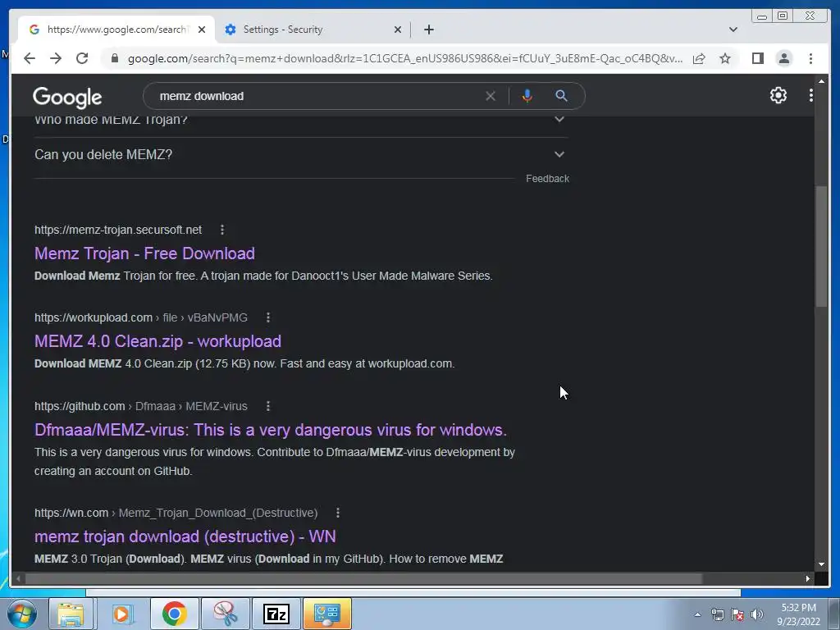The height and width of the screenshot is (630, 840).
Task: Submit search with the magnifier icon
Action: (561, 96)
